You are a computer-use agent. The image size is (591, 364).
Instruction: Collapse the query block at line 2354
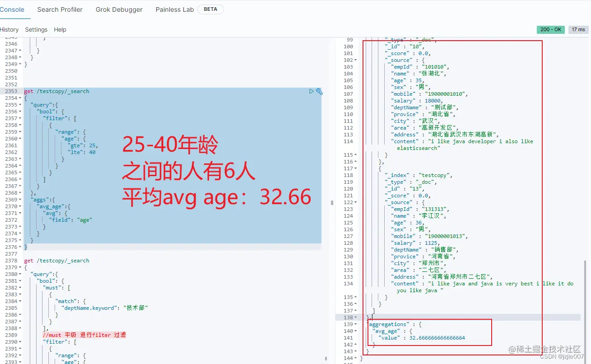[x=20, y=98]
